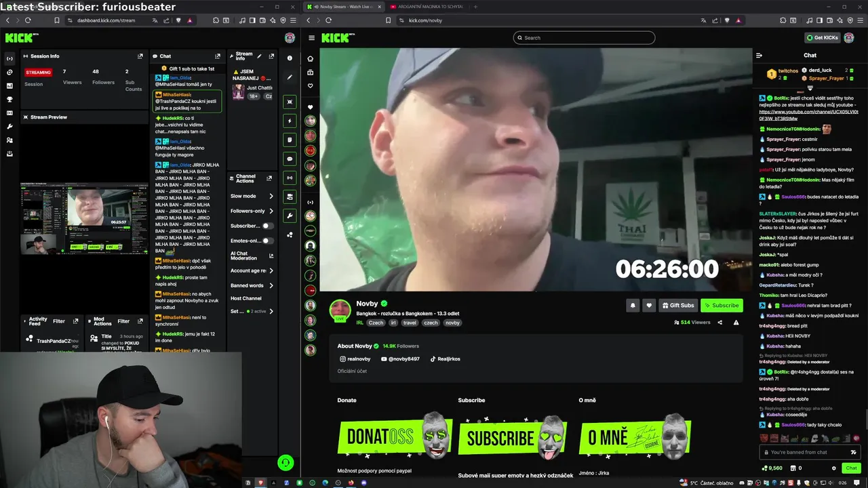Viewport: 868px width, 488px height.
Task: Click the Subscribe button
Action: 722,305
